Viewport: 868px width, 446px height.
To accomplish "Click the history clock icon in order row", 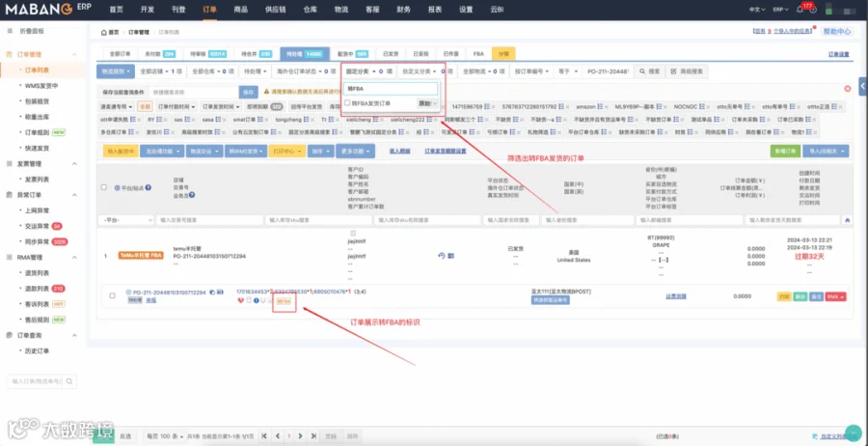I will pyautogui.click(x=441, y=256).
